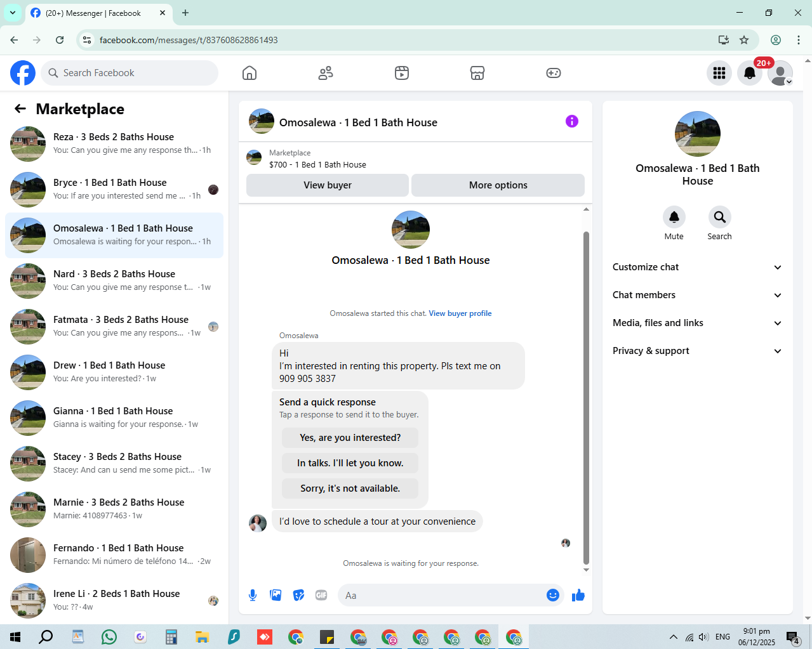Viewport: 812px width, 649px height.
Task: Click the sender avatar beside tour message
Action: (258, 523)
